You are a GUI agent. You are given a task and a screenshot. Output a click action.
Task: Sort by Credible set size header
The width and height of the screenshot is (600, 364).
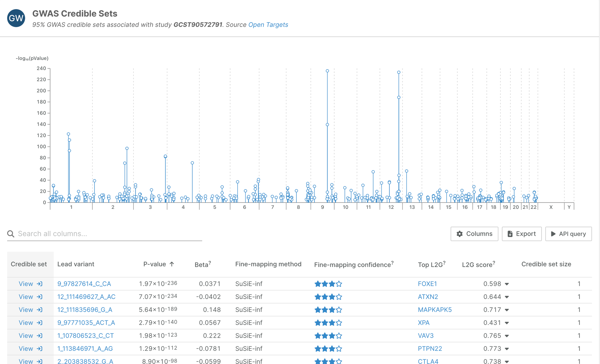546,264
